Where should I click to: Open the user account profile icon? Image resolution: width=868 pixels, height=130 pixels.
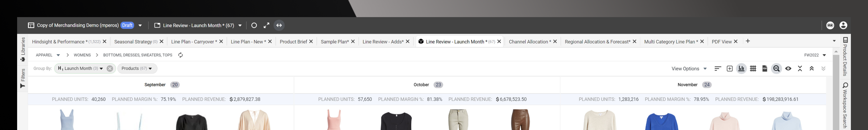pyautogui.click(x=843, y=25)
